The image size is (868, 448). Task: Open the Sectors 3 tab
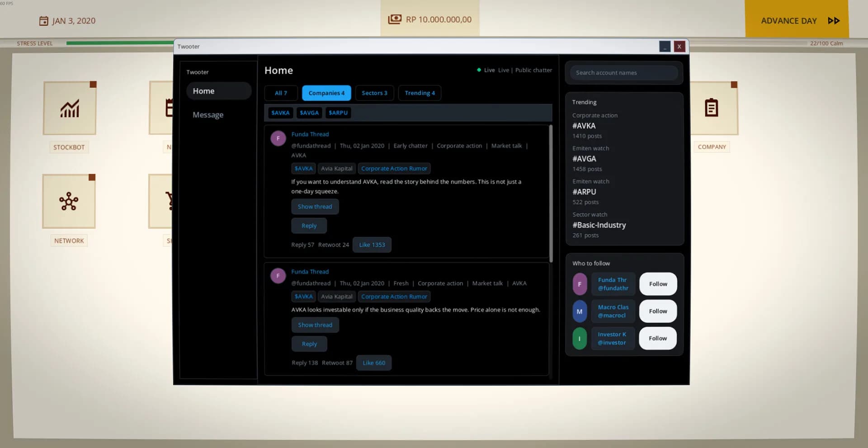[374, 93]
